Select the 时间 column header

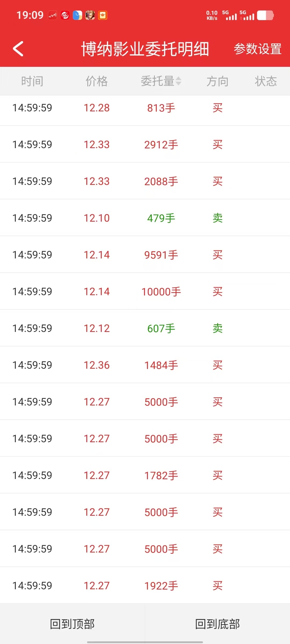coord(32,81)
